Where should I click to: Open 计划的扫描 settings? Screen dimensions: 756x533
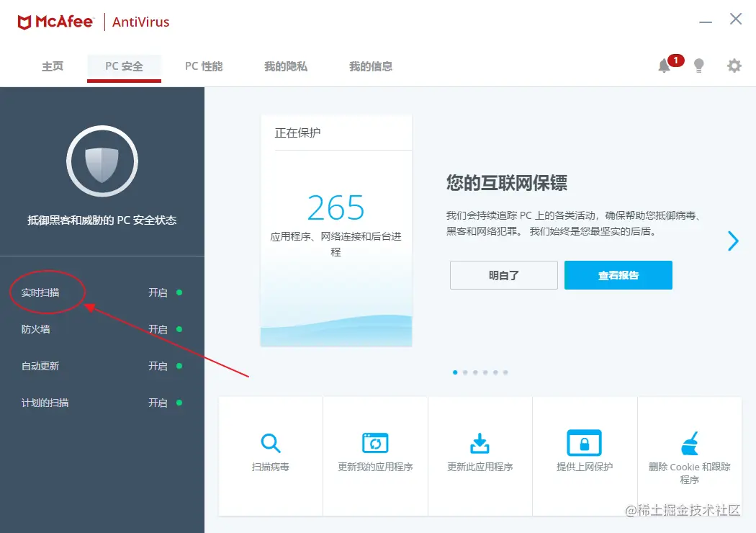tap(45, 403)
